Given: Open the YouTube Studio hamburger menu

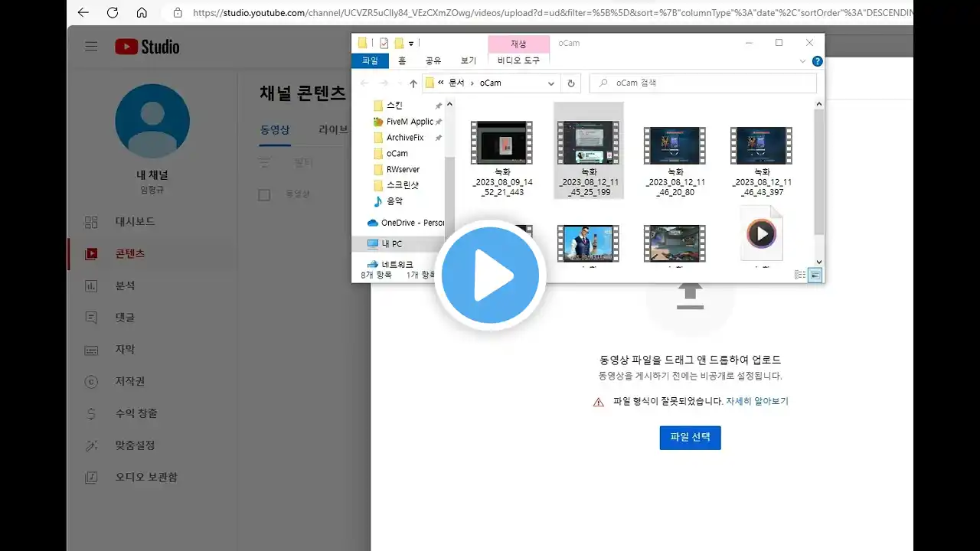Looking at the screenshot, I should click(x=91, y=47).
